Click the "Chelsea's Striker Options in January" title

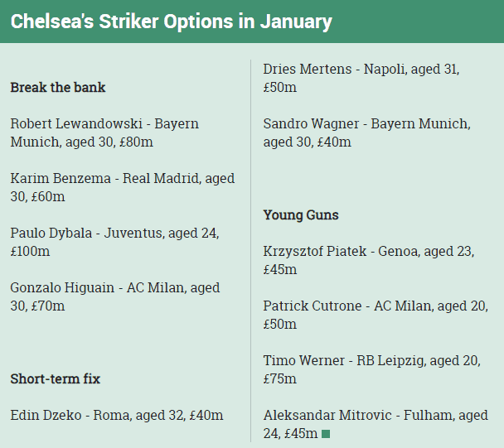[x=171, y=22]
